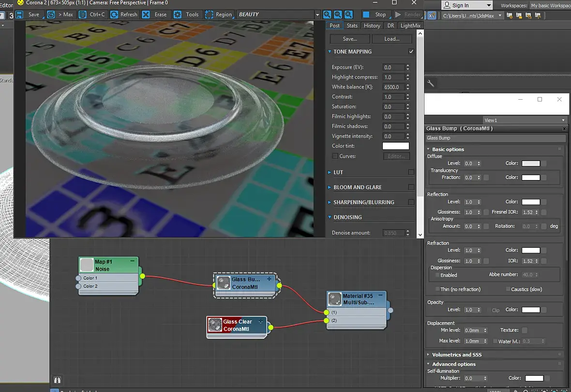Click the Color tint white swatch
571x392 pixels.
pos(395,146)
